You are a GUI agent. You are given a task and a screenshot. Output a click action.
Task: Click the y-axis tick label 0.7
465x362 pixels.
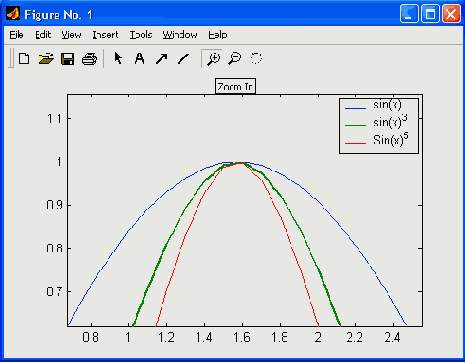[x=54, y=292]
